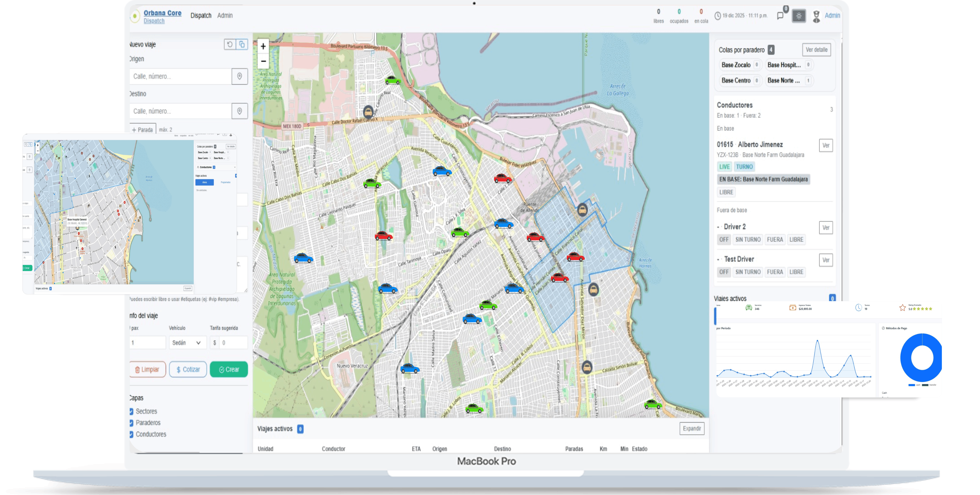The width and height of the screenshot is (980, 495).
Task: Zoom in on the map
Action: point(263,46)
